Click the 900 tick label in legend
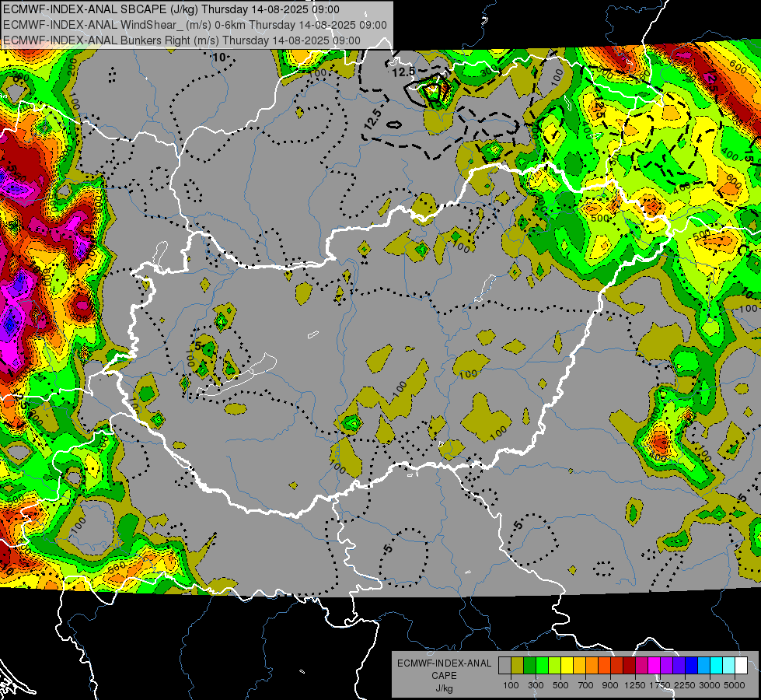The height and width of the screenshot is (700, 761). [610, 685]
